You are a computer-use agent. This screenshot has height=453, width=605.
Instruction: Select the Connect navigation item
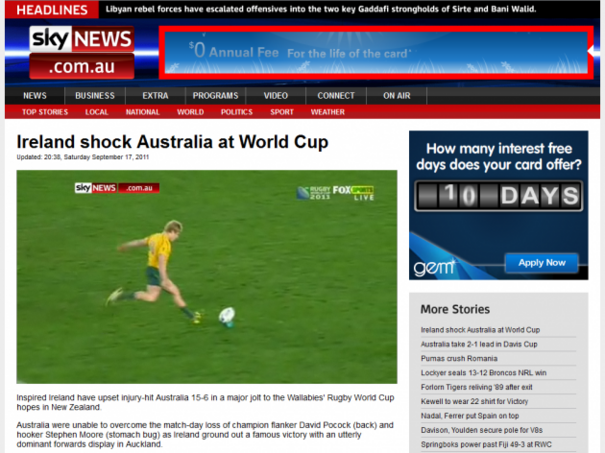pyautogui.click(x=335, y=96)
